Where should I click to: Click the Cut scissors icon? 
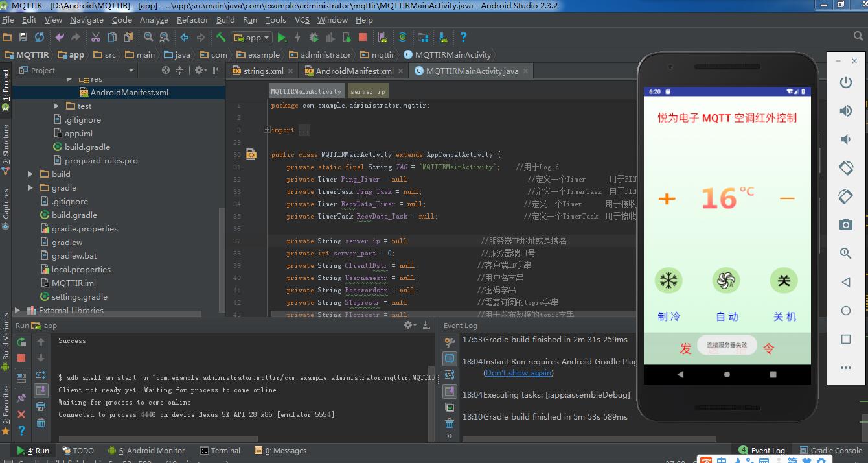pyautogui.click(x=96, y=37)
